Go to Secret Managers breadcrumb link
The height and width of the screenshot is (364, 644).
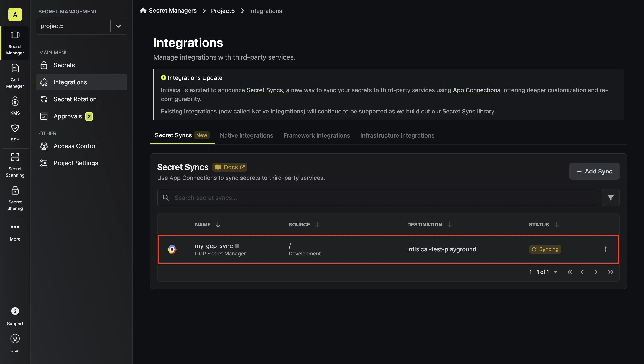point(172,10)
